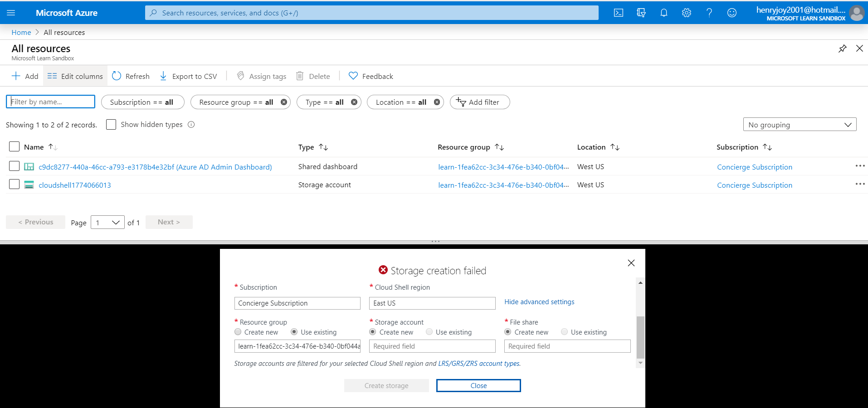Open the help question mark icon

pos(709,13)
